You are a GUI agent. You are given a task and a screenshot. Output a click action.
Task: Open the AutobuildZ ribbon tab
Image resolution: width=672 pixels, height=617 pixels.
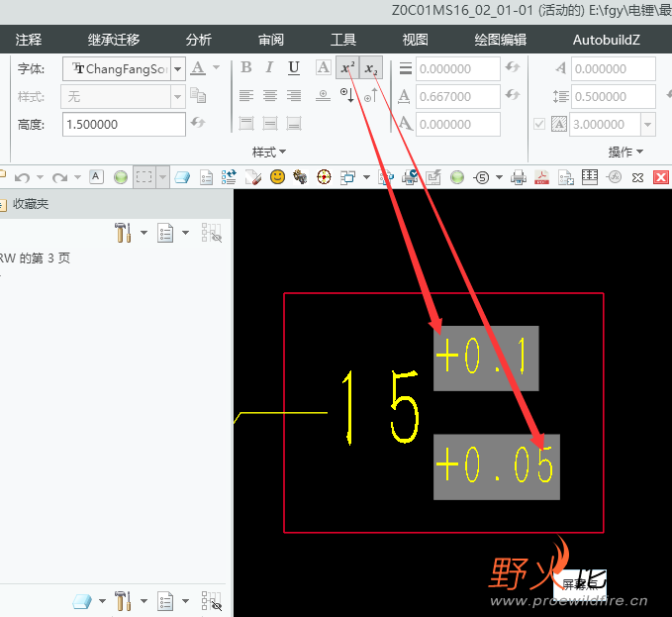click(x=607, y=40)
